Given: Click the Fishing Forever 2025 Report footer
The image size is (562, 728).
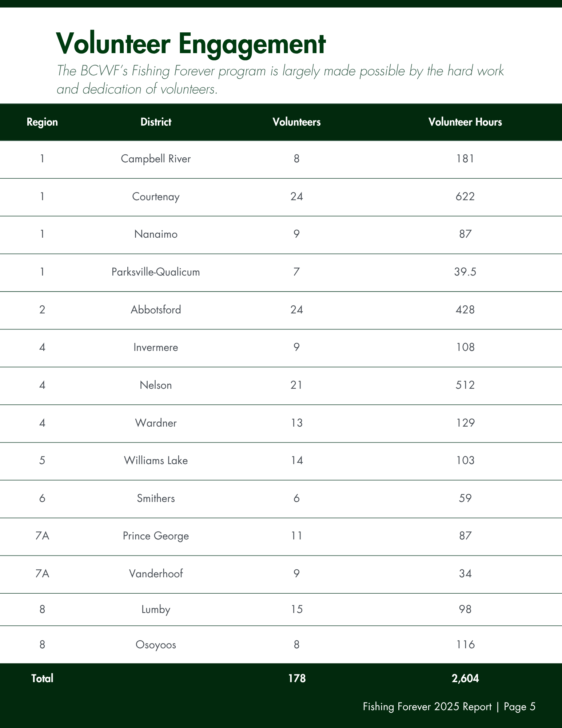Looking at the screenshot, I should (427, 707).
